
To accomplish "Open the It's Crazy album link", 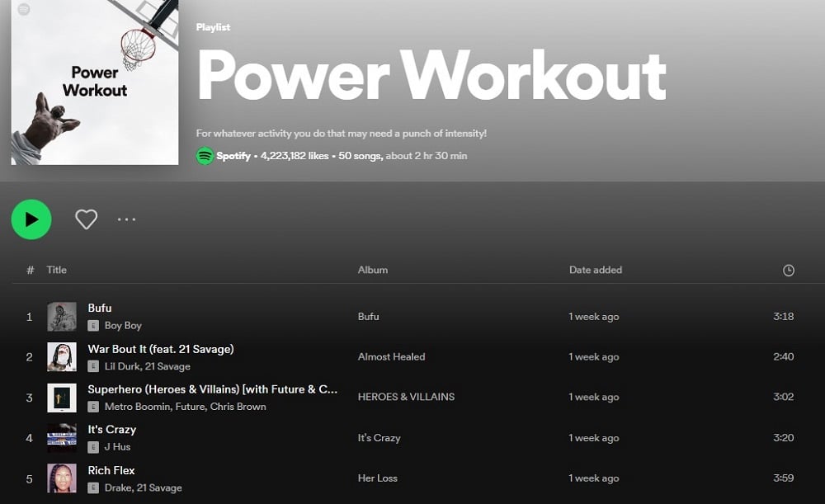I will tap(379, 438).
